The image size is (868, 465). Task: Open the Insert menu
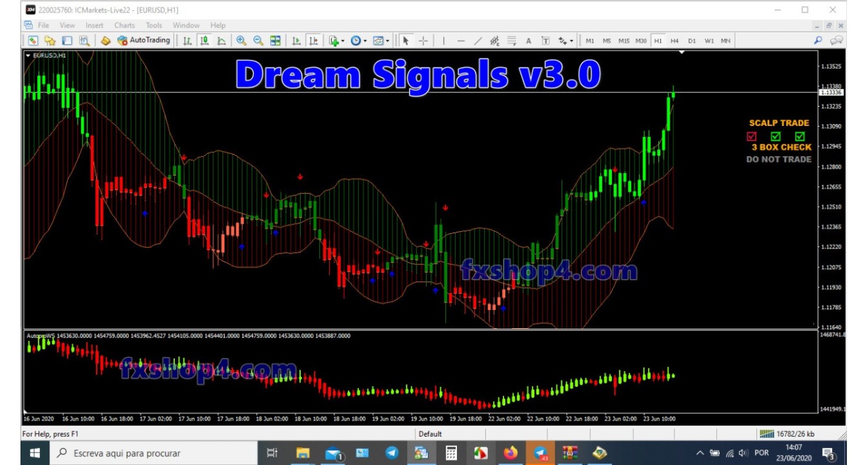pyautogui.click(x=94, y=25)
